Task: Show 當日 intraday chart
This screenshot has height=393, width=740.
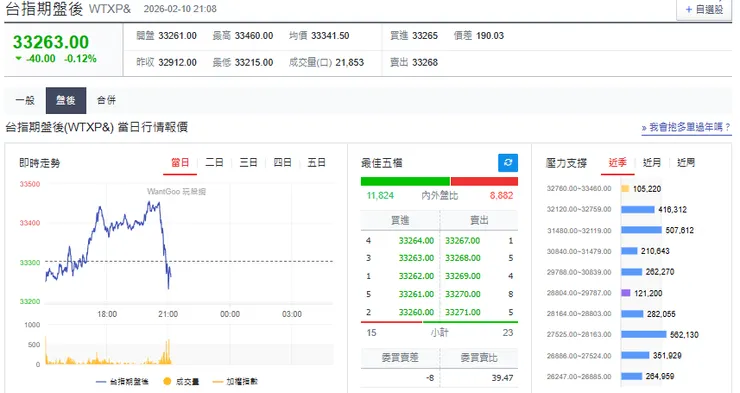Action: (180, 163)
